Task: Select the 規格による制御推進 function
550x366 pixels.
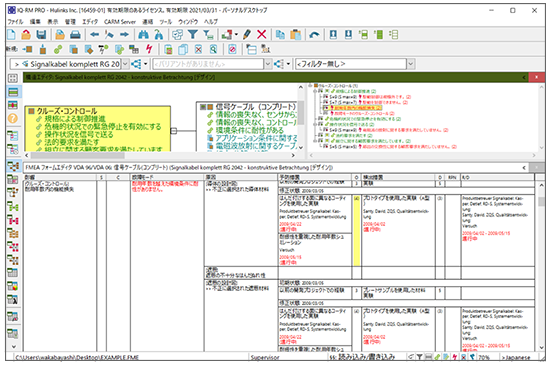Action: coord(74,119)
